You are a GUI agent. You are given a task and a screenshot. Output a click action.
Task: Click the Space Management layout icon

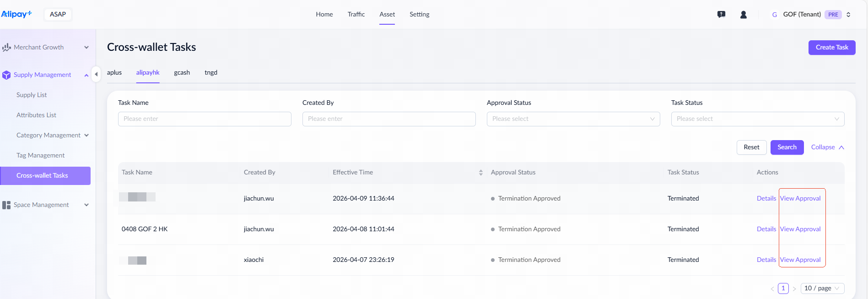[6, 205]
